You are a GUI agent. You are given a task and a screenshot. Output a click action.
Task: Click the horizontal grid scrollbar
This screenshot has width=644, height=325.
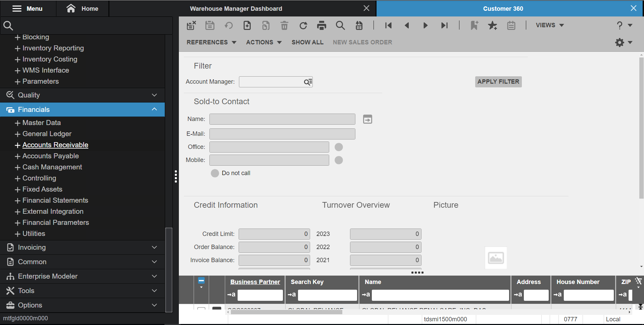click(287, 312)
